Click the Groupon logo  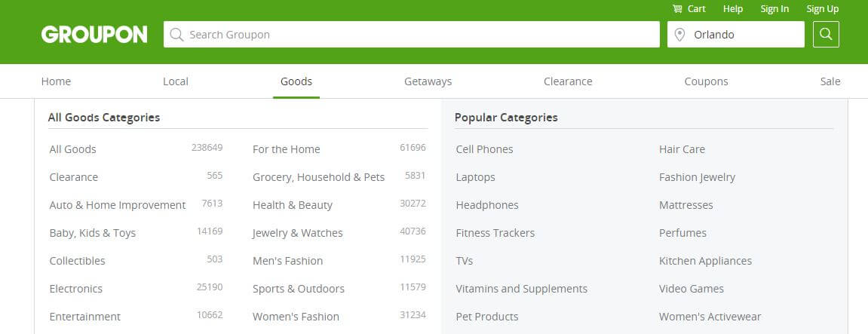[94, 35]
